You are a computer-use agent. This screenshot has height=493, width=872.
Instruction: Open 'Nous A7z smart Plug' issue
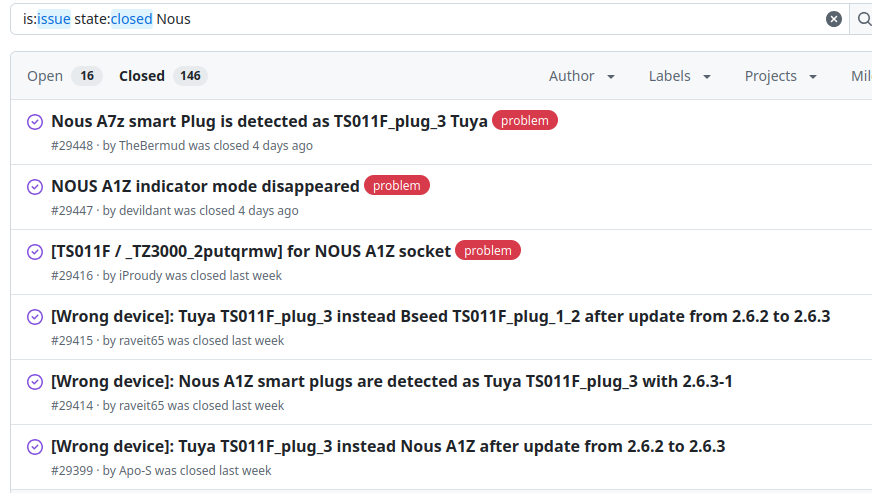(269, 121)
